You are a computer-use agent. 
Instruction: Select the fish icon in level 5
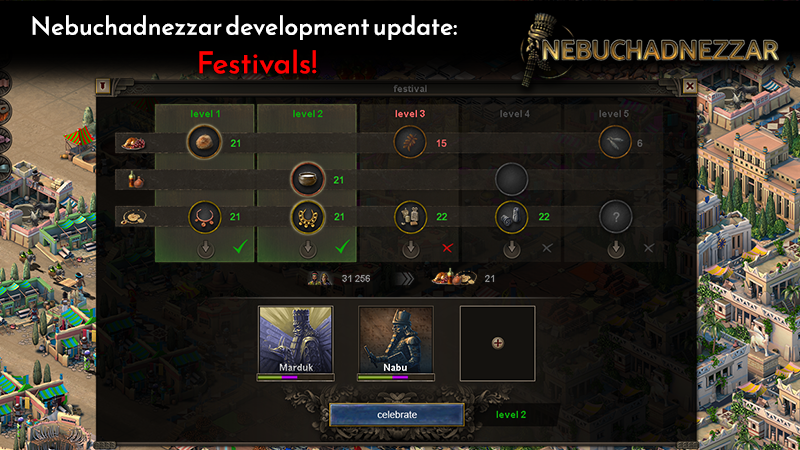(615, 142)
